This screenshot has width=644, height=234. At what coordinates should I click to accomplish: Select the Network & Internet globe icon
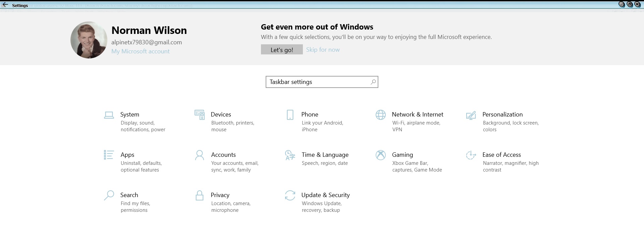(x=381, y=115)
